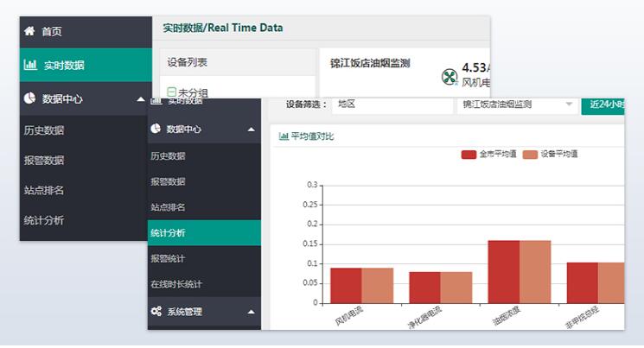Collapse the 系统管理 section arrow

click(x=251, y=312)
